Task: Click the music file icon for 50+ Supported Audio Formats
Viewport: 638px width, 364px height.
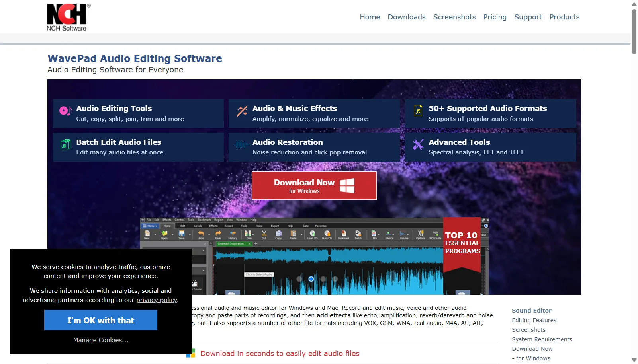Action: 418,111
